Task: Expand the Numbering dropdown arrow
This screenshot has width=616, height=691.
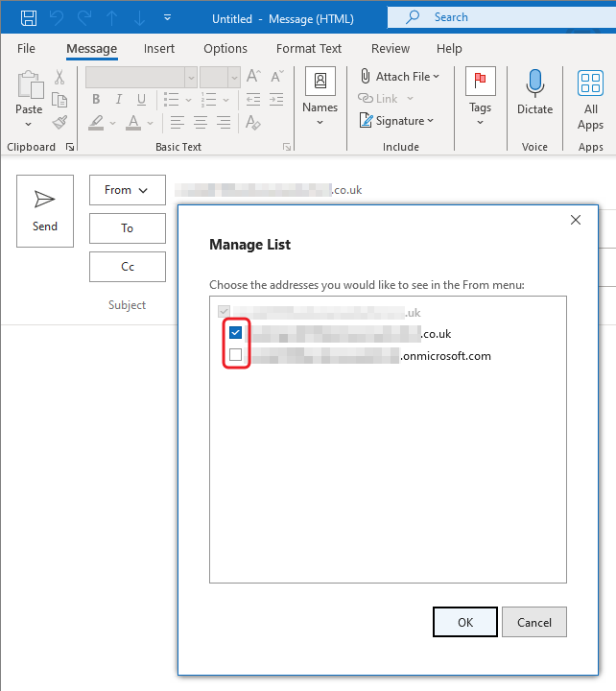Action: point(226,100)
